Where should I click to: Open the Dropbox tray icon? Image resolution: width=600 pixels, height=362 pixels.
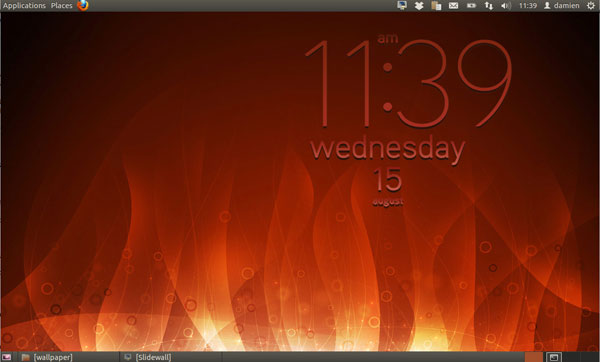(x=419, y=5)
